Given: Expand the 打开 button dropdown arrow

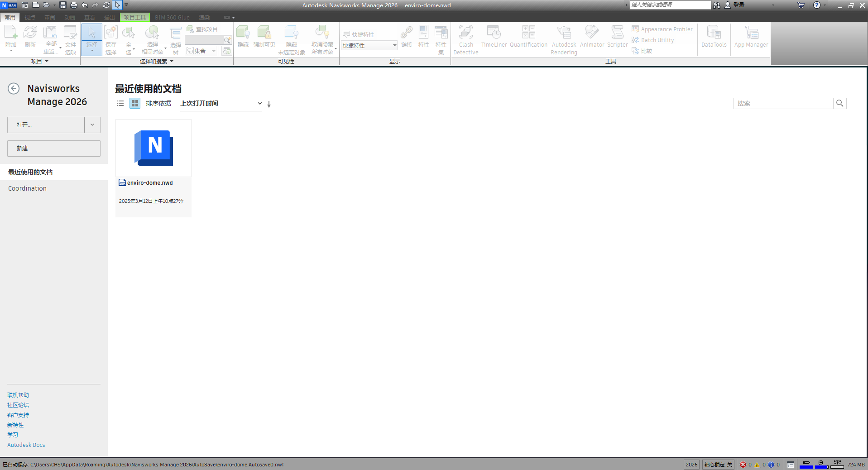Looking at the screenshot, I should [x=92, y=125].
